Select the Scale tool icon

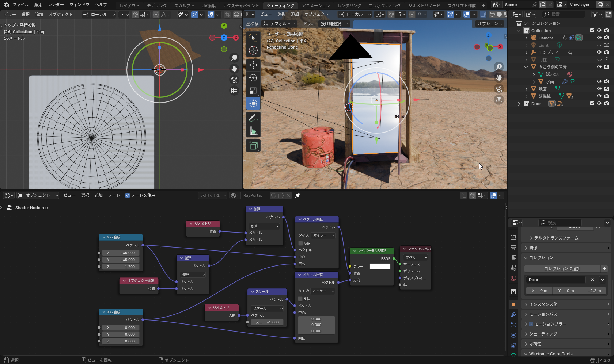[x=253, y=91]
